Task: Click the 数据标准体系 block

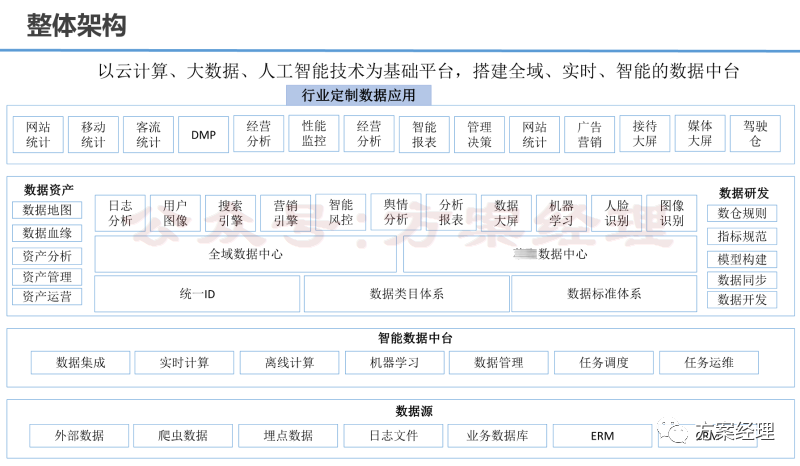Action: [604, 294]
